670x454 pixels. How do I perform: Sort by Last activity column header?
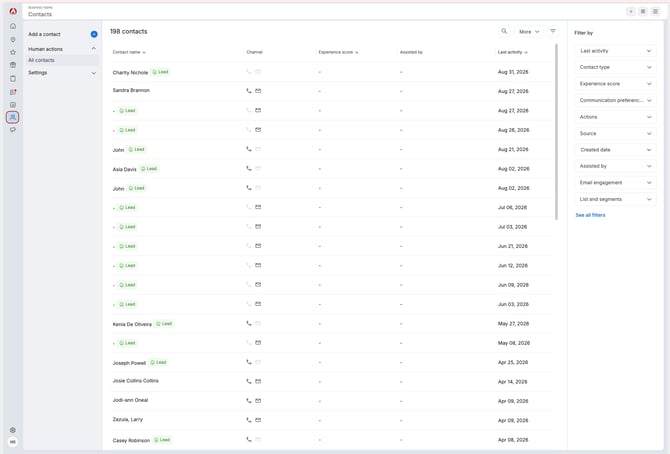click(513, 52)
